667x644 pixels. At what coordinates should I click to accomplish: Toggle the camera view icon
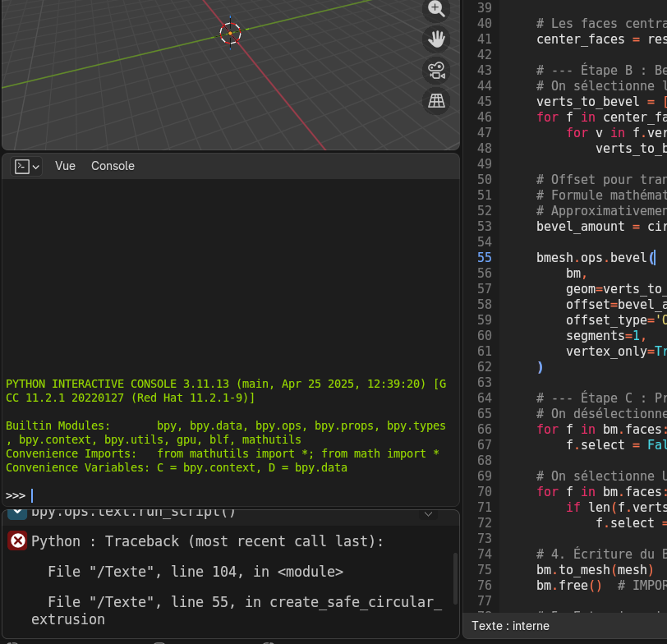(436, 70)
